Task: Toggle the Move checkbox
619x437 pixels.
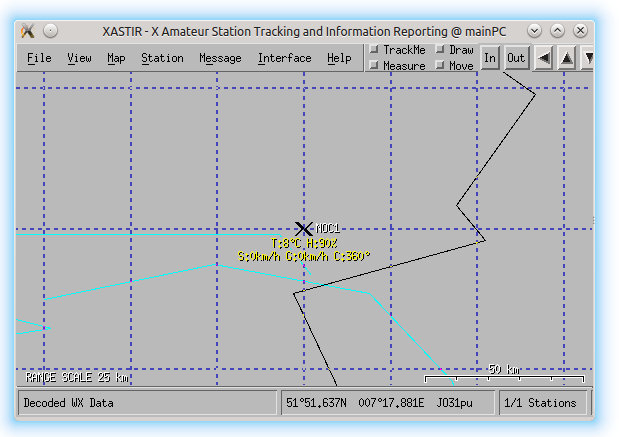Action: [x=440, y=66]
